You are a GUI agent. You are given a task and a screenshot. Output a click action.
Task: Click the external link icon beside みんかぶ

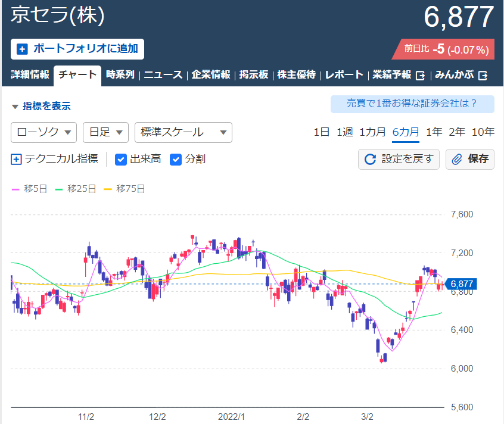(483, 76)
